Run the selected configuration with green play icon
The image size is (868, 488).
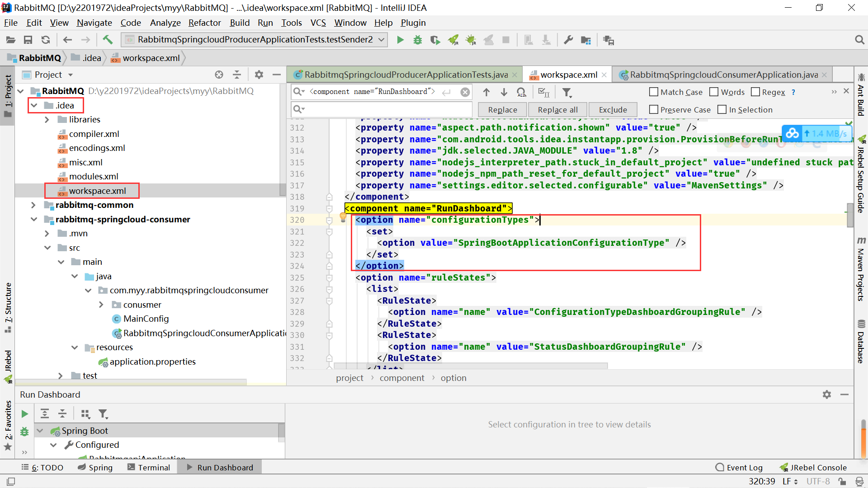(x=400, y=40)
